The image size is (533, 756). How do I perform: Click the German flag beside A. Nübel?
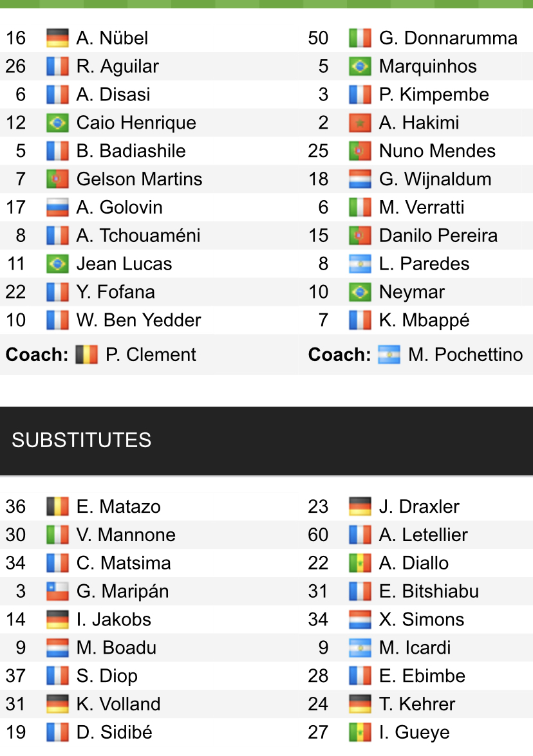[x=57, y=38]
